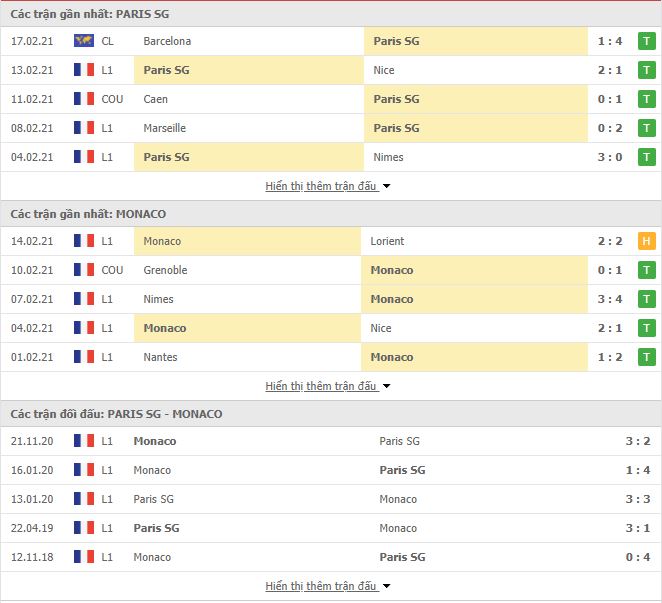Select the 3 : 3 score from 13.01.20
This screenshot has height=603, width=662.
point(638,499)
